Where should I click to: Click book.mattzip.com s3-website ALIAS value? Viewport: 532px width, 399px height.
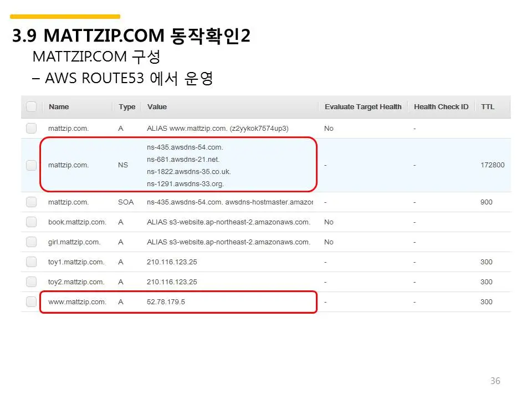[228, 222]
